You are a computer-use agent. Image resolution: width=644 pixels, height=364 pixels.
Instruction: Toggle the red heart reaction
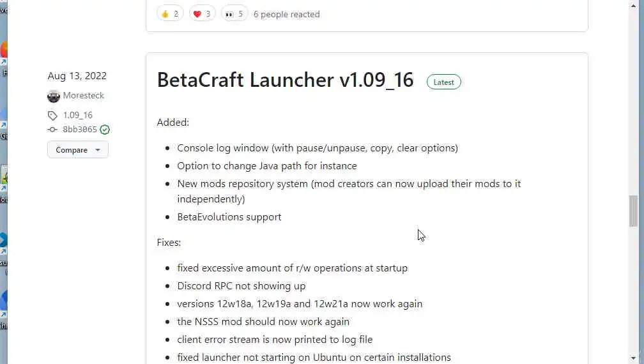(202, 13)
